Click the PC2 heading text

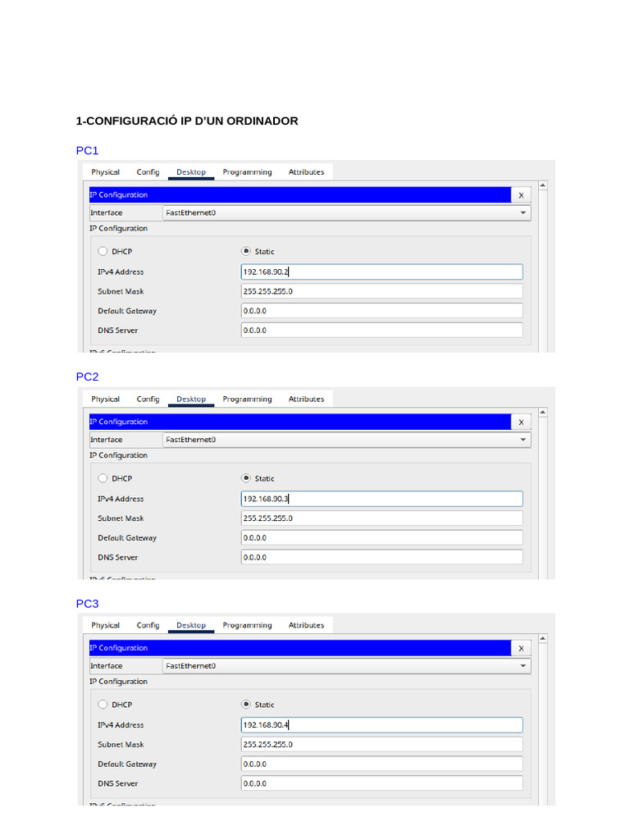tap(87, 377)
